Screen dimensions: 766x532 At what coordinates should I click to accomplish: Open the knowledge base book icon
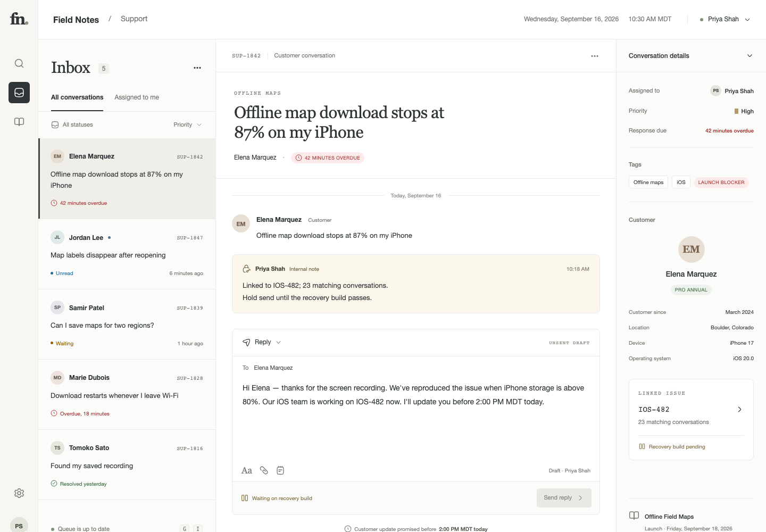coord(19,122)
